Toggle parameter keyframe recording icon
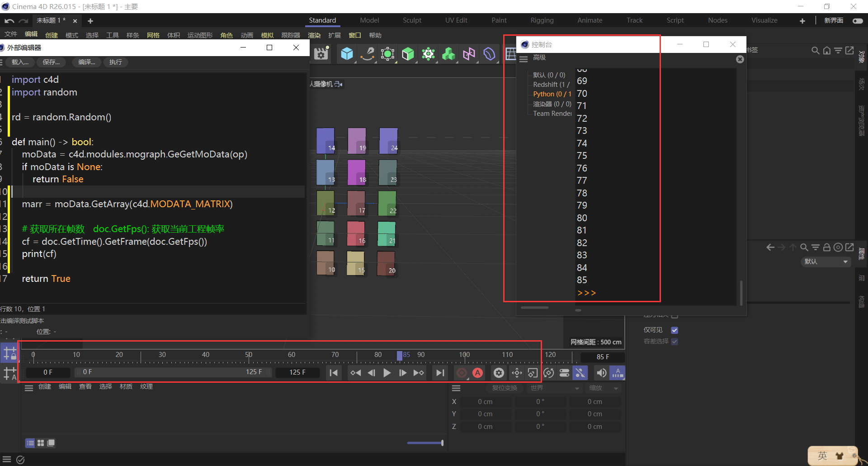868x466 pixels. (x=564, y=373)
